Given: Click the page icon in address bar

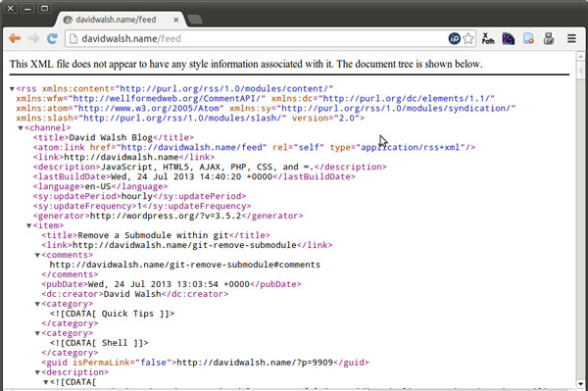Looking at the screenshot, I should click(73, 38).
